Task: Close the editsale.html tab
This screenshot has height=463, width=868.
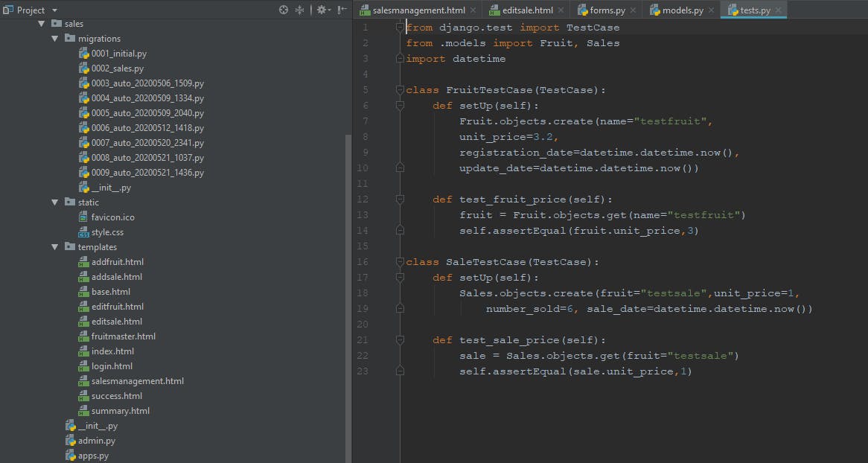Action: [x=561, y=10]
